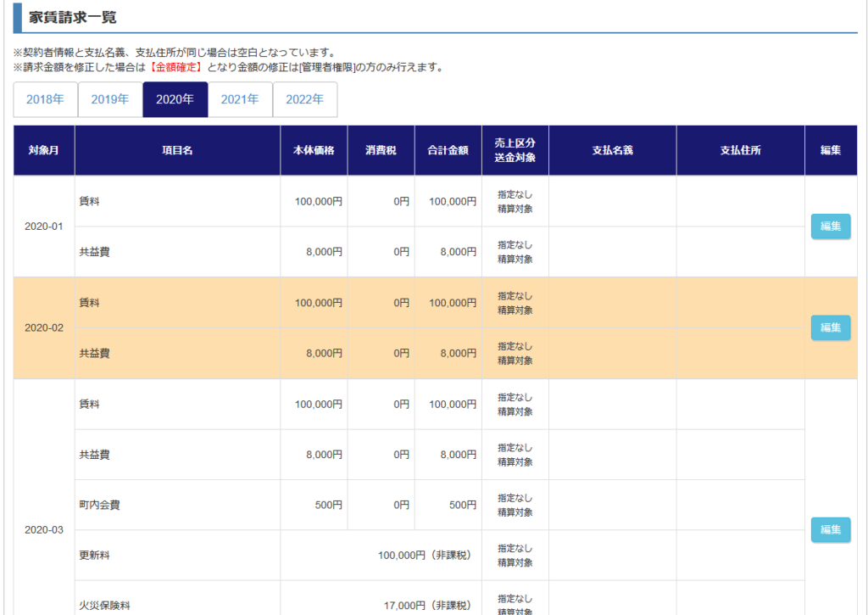Image resolution: width=868 pixels, height=615 pixels.
Task: Select the active 2020年 tab
Action: [x=175, y=100]
